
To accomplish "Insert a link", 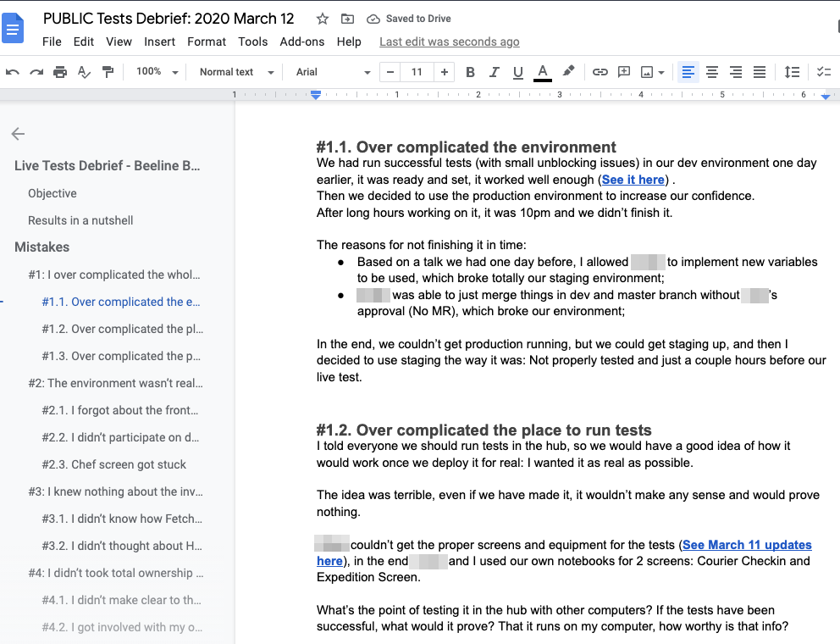I will [x=600, y=72].
